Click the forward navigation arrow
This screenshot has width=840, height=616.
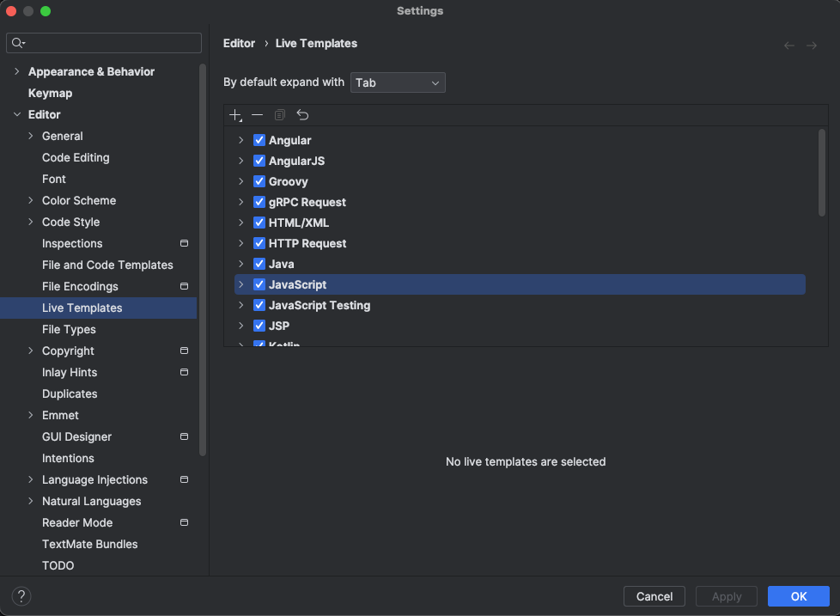click(x=812, y=46)
